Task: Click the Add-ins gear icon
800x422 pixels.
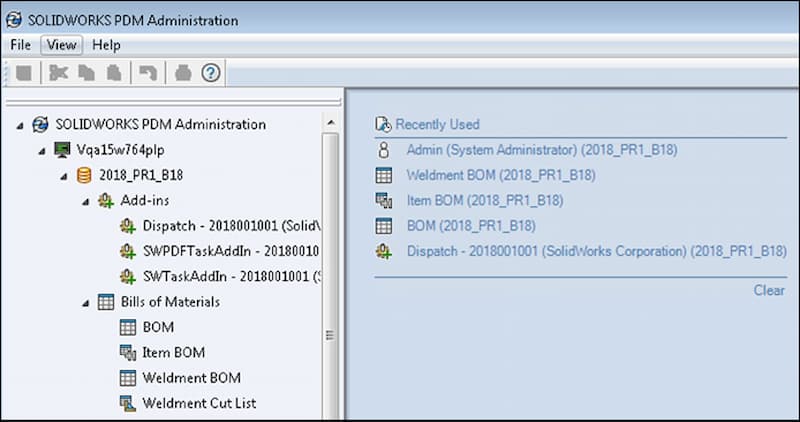Action: [106, 201]
